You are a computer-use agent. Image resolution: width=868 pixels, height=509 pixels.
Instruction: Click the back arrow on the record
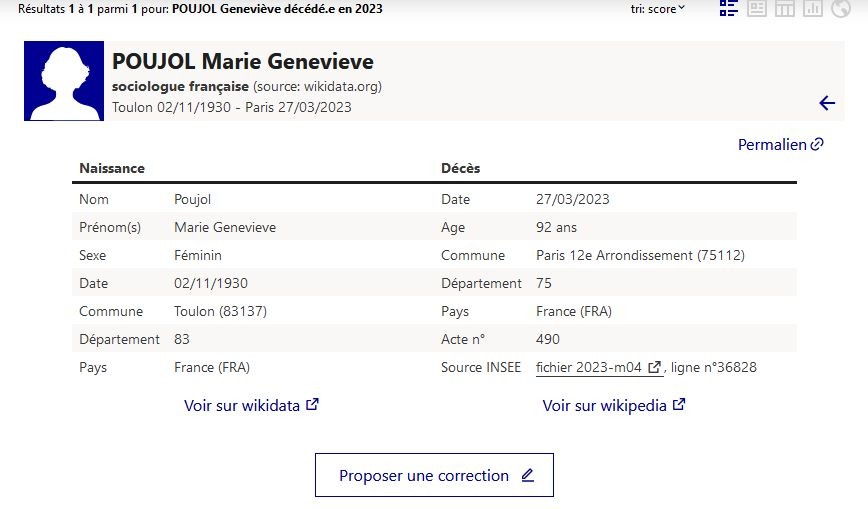[826, 103]
